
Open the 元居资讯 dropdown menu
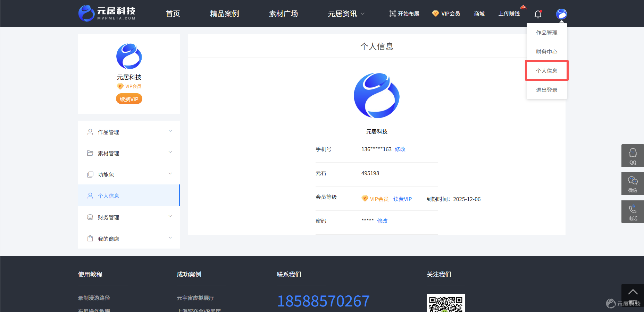click(346, 14)
